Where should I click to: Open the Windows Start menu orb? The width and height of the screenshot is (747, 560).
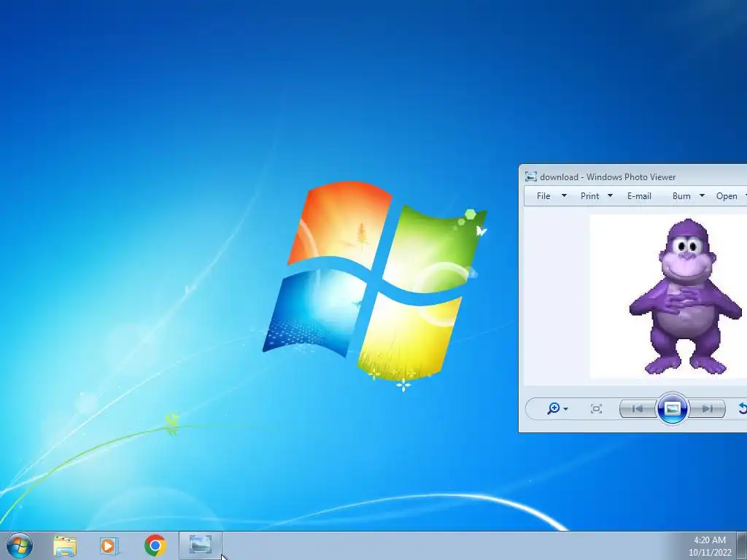[20, 545]
